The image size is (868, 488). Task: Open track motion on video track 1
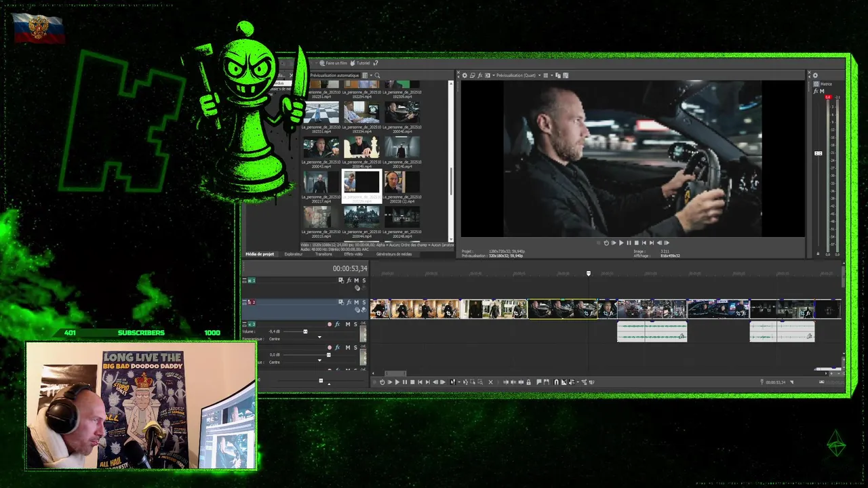pos(341,281)
